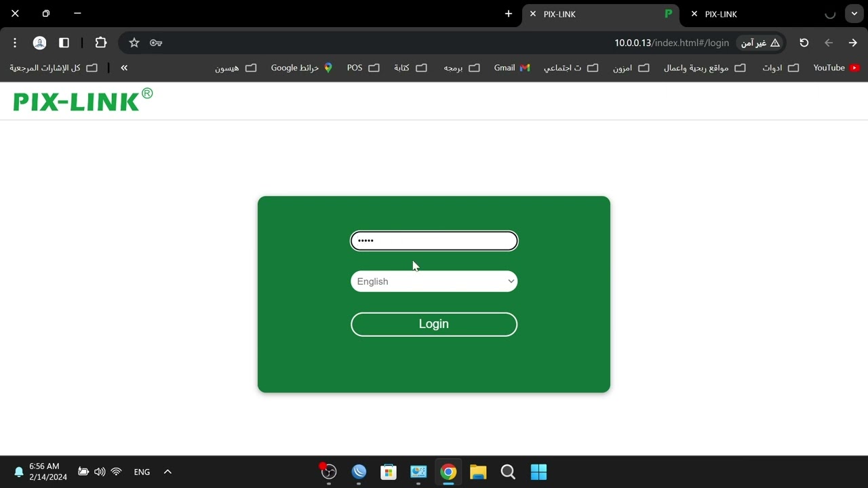Viewport: 868px width, 488px height.
Task: Open File Explorer from the taskbar
Action: click(x=478, y=472)
